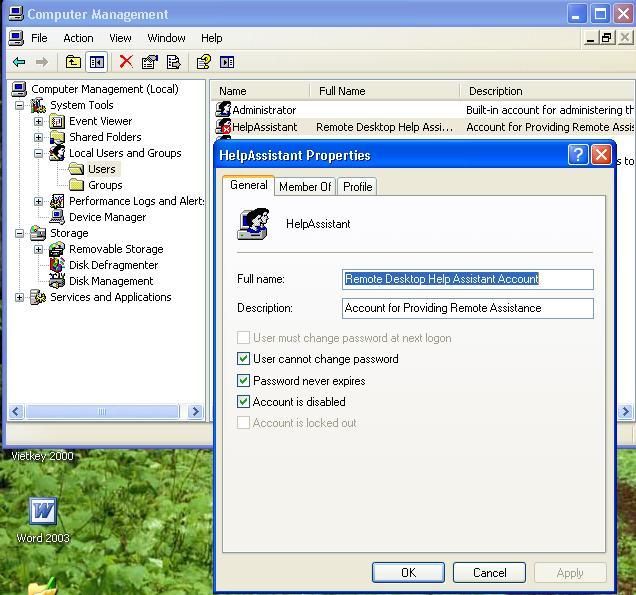Expand the Event Viewer node
Viewport: 636px width, 595px height.
[38, 121]
